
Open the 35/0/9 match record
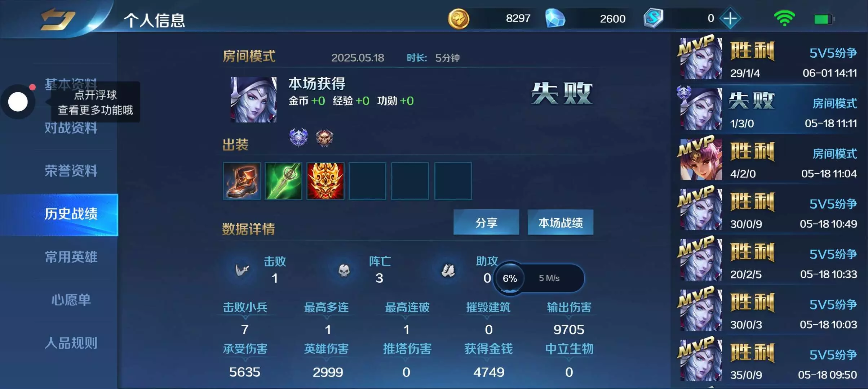(769, 361)
